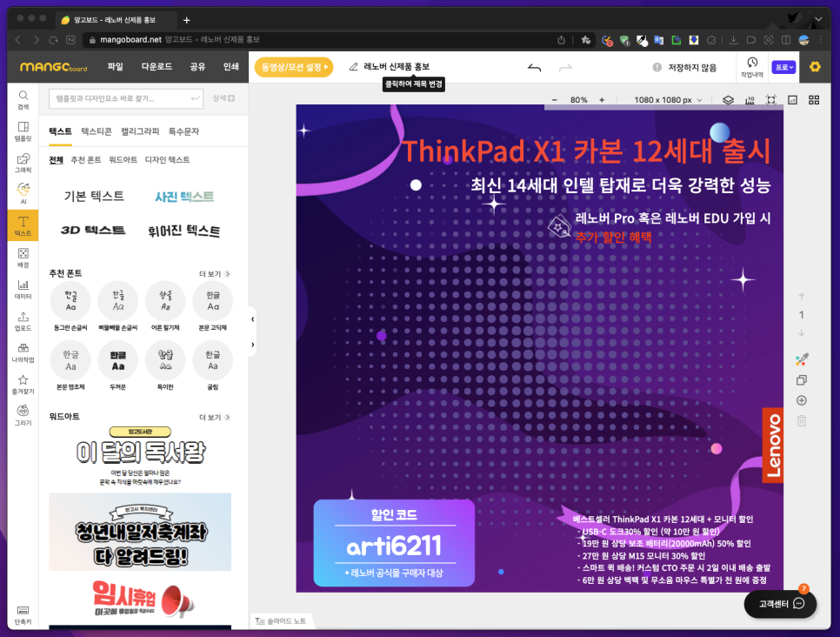Open the 즐겨찾기 favorites panel
Screen dimensions: 840x637
23,385
